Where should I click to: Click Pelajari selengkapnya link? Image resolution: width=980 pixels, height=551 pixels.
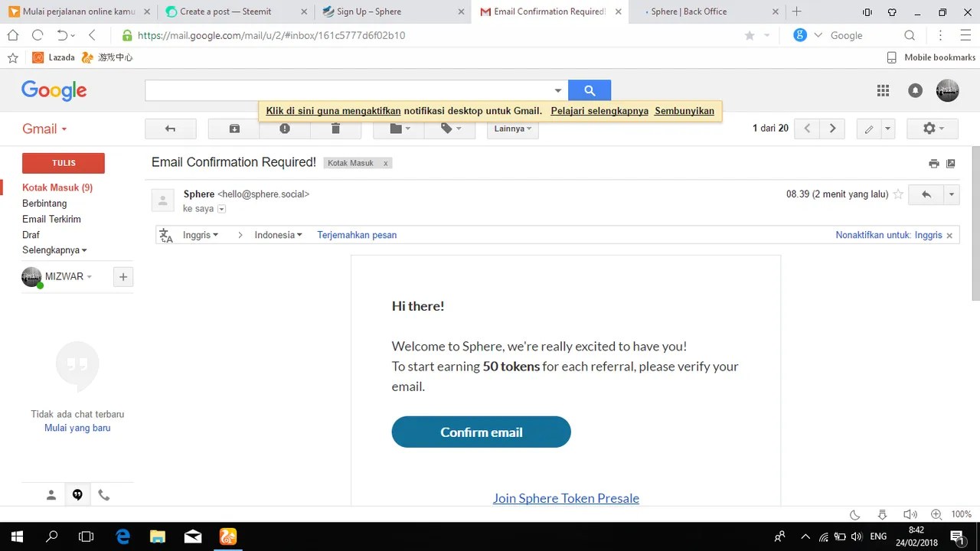[x=599, y=111]
